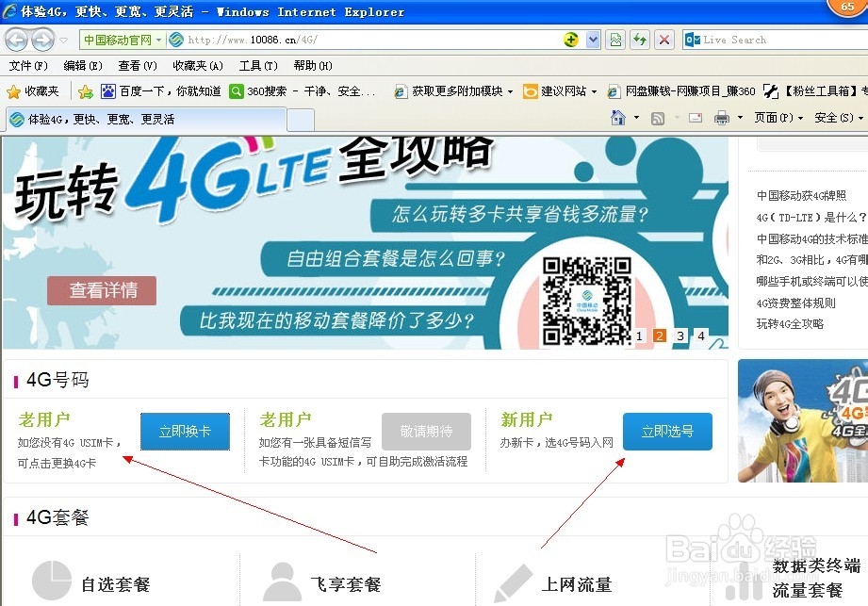This screenshot has height=606, width=868.
Task: Click the 立即选号 button
Action: coord(667,431)
